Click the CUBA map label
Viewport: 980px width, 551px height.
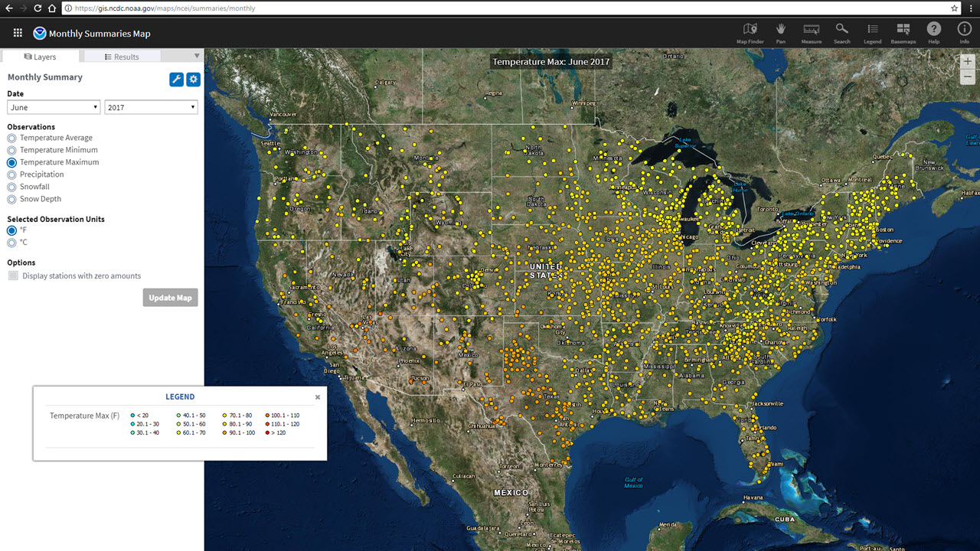click(785, 519)
